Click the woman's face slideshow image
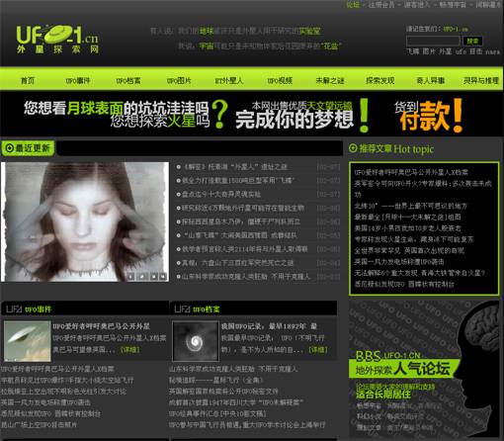Image resolution: width=504 pixels, height=441 pixels. (x=85, y=221)
